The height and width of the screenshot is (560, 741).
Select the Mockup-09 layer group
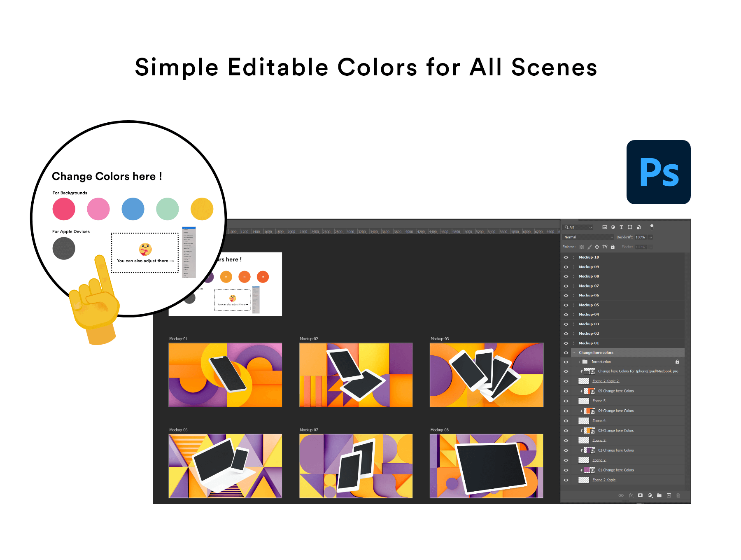click(x=628, y=267)
